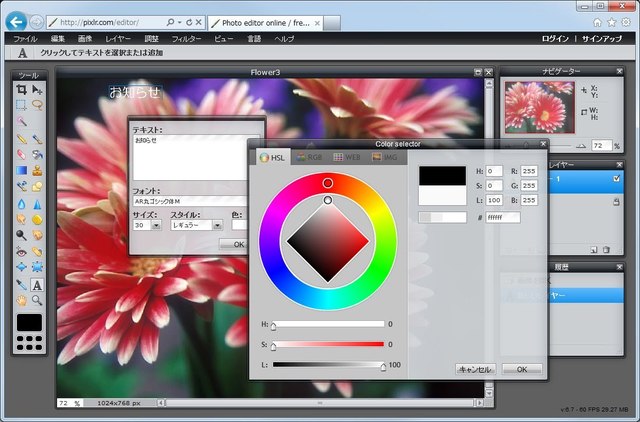This screenshot has height=422, width=640.
Task: Open the style (スタイル) dropdown
Action: pyautogui.click(x=216, y=226)
